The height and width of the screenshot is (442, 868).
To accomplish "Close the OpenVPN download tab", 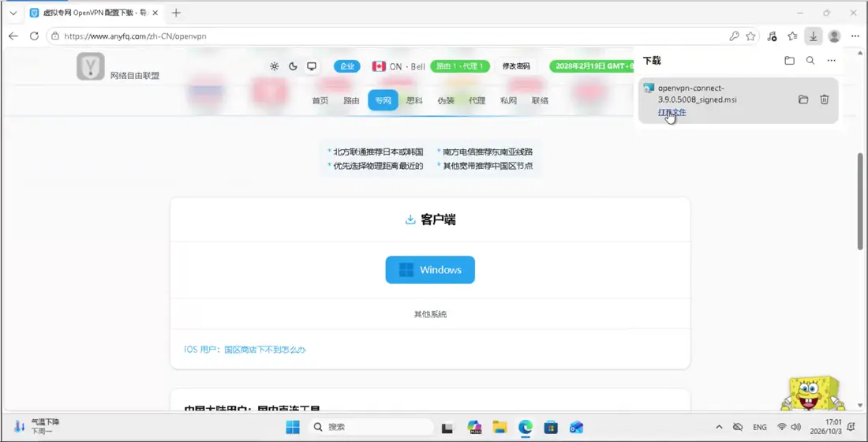I will 155,13.
